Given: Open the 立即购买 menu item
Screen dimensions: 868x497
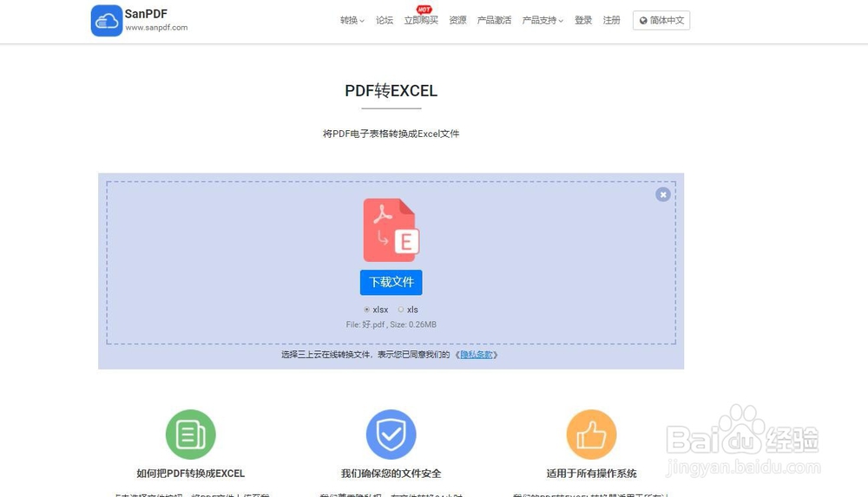Looking at the screenshot, I should coord(421,21).
